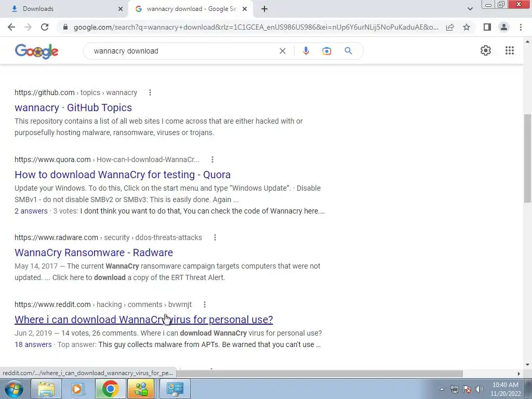The image size is (532, 399).
Task: Open more options for the Quora result
Action: (x=212, y=159)
